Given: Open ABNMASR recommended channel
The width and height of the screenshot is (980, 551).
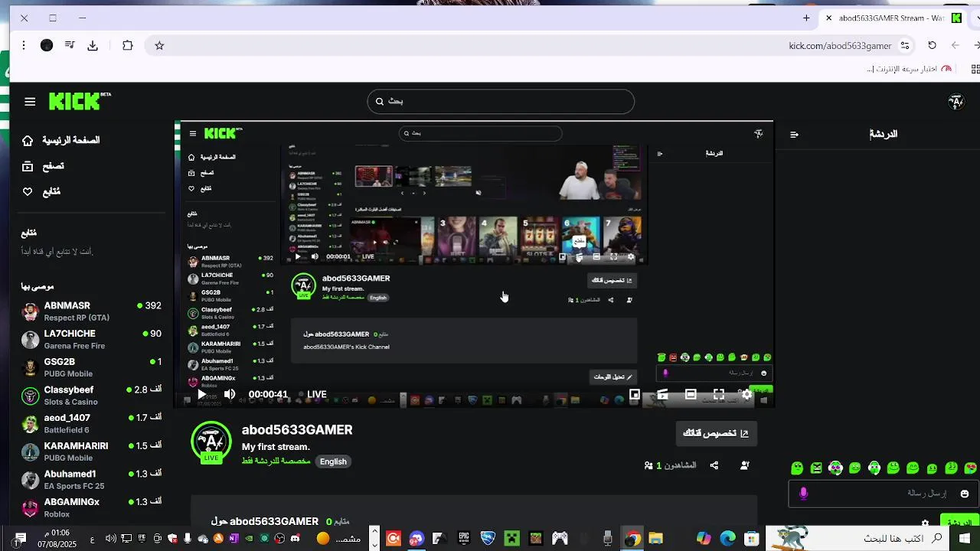Looking at the screenshot, I should (92, 311).
